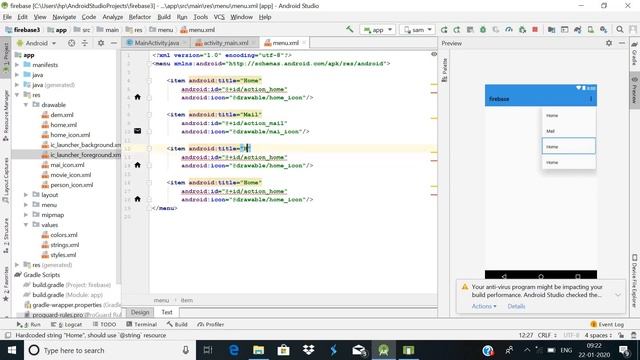Click menu.xml breadcrumb in navigation bar

click(x=198, y=30)
